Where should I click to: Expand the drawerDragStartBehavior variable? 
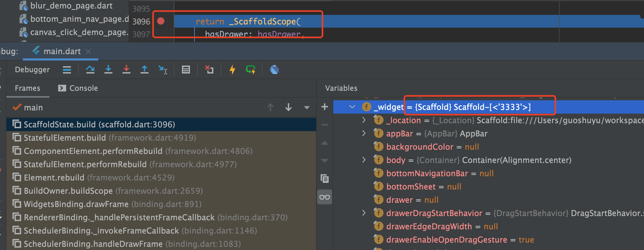pos(364,213)
